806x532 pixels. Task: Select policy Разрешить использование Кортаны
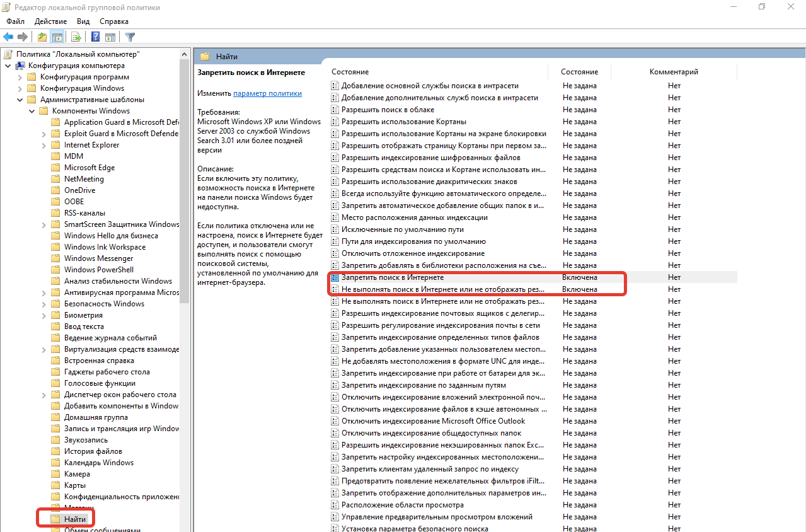[403, 122]
